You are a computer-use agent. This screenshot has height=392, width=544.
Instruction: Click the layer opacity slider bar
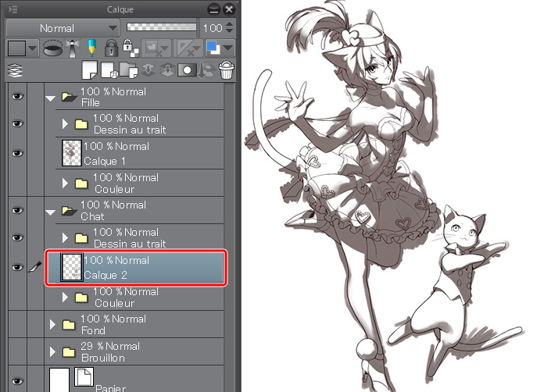click(x=161, y=27)
